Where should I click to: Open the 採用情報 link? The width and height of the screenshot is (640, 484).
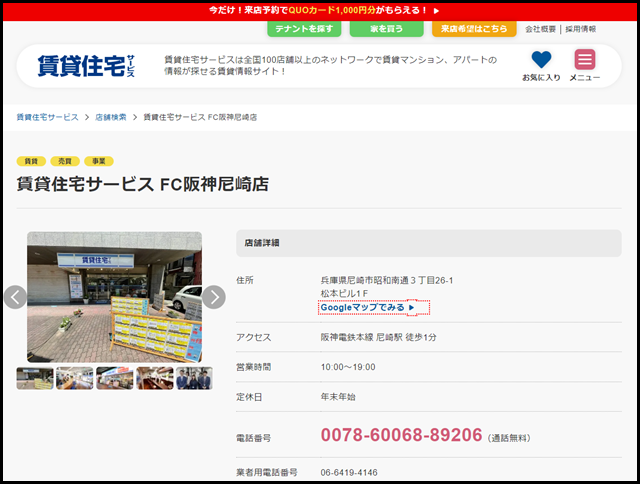tap(580, 29)
